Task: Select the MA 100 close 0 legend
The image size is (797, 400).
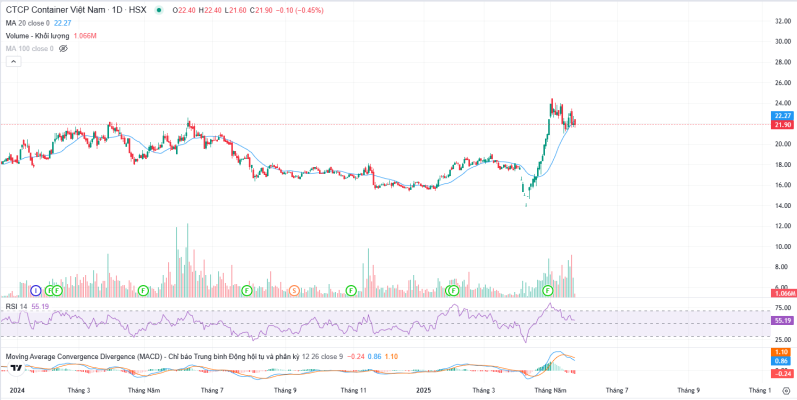Action: click(29, 49)
